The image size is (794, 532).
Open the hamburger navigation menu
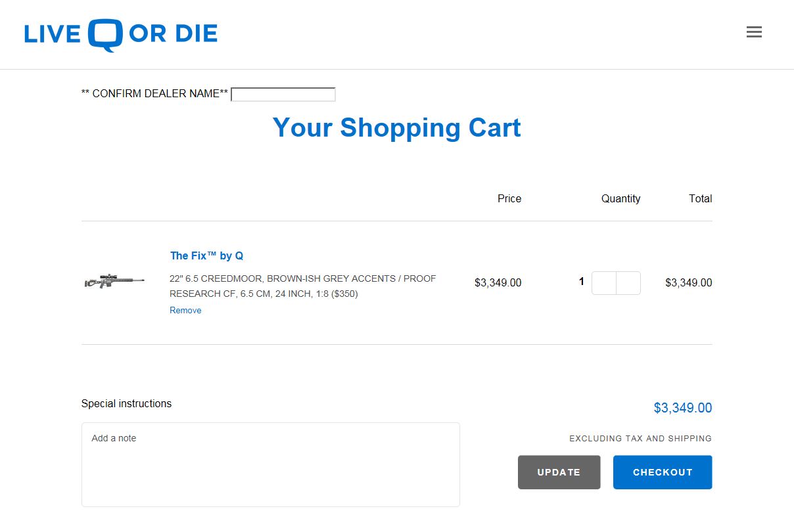[x=754, y=32]
